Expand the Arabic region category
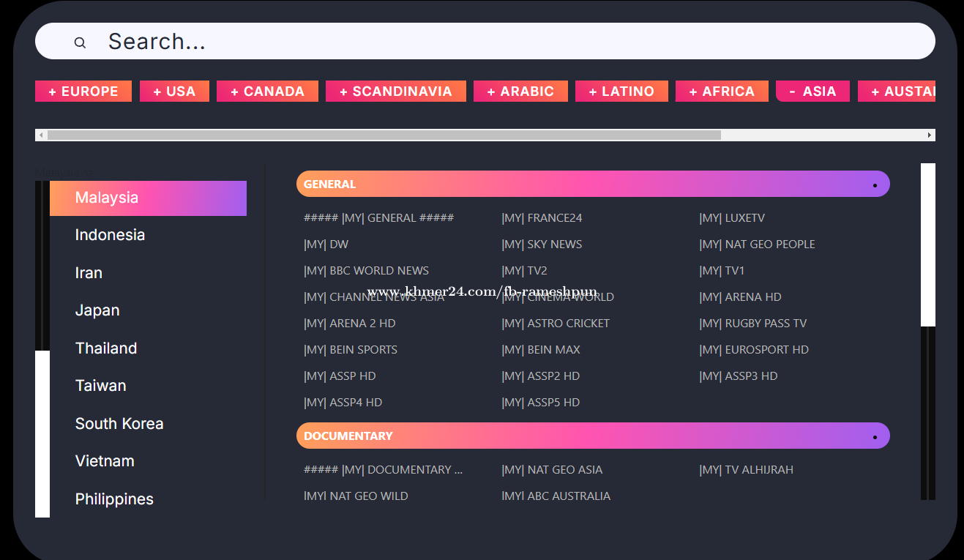The image size is (964, 560). pyautogui.click(x=520, y=92)
